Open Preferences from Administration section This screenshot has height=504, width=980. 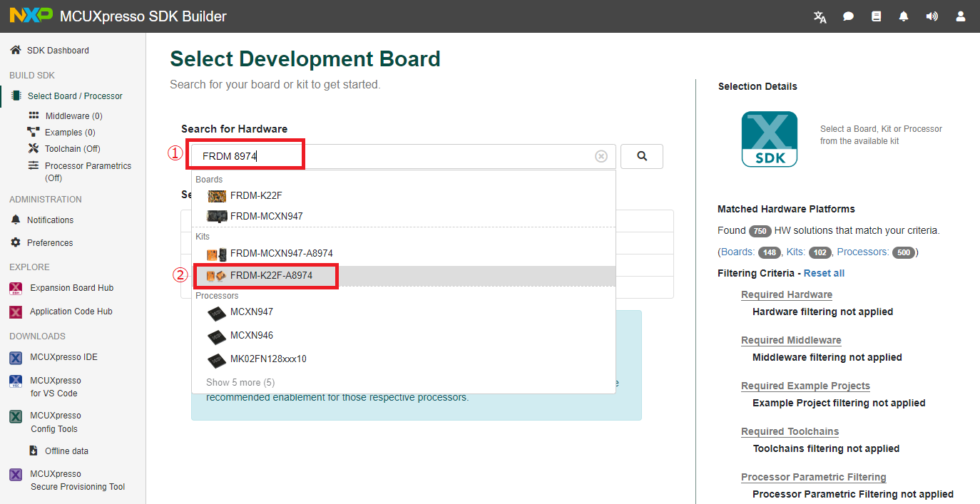pyautogui.click(x=50, y=243)
